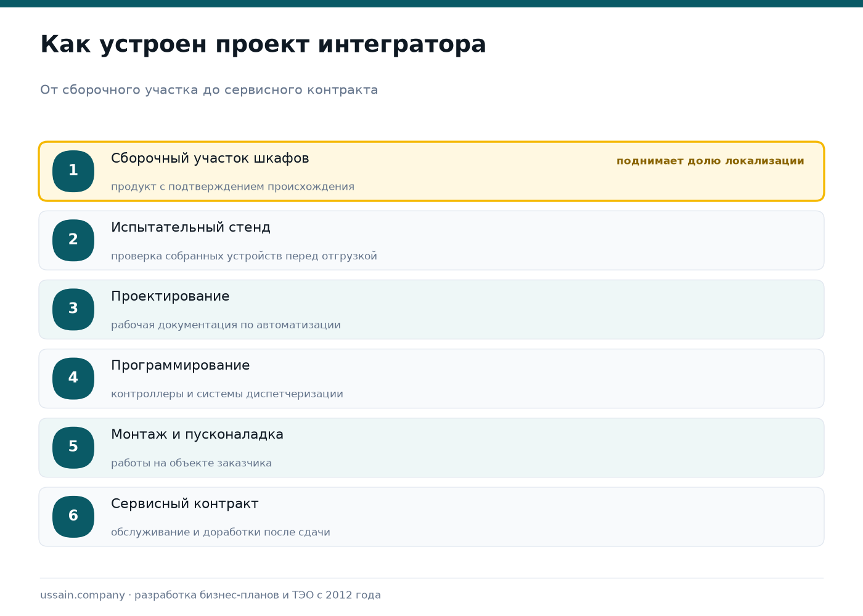This screenshot has width=863, height=616.
Task: Click the number 3 badge icon
Action: click(x=73, y=309)
